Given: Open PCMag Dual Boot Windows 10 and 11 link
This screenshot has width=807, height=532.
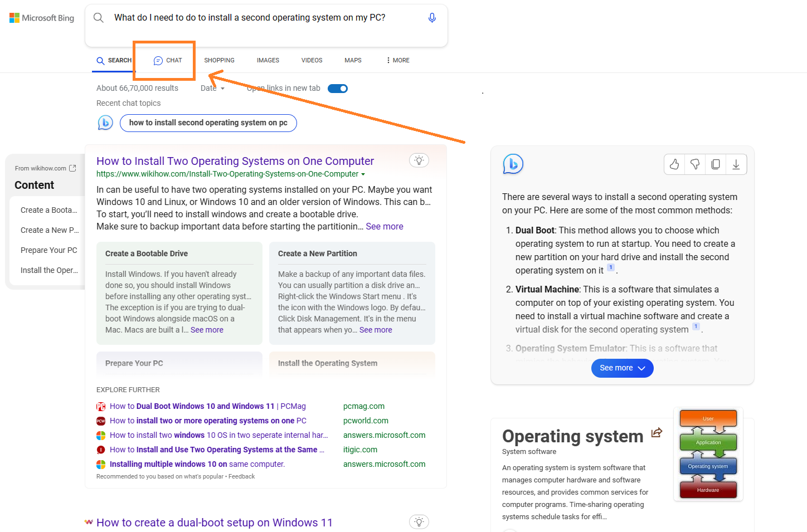Looking at the screenshot, I should click(x=208, y=406).
